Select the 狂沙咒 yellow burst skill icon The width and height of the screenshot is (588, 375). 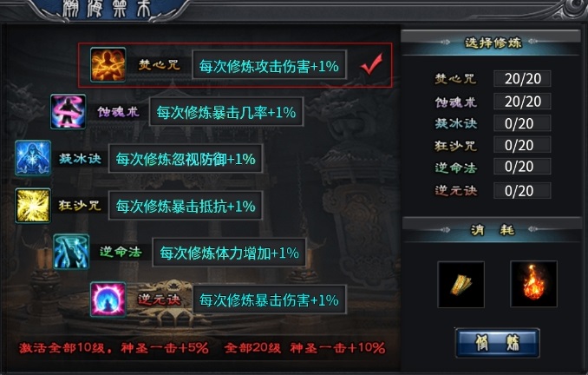pos(33,206)
